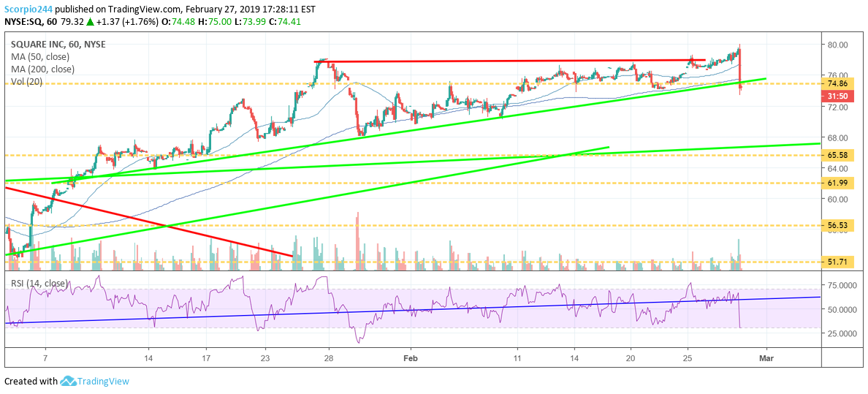The height and width of the screenshot is (394, 868).
Task: Click the 51.71 price level label
Action: point(836,262)
